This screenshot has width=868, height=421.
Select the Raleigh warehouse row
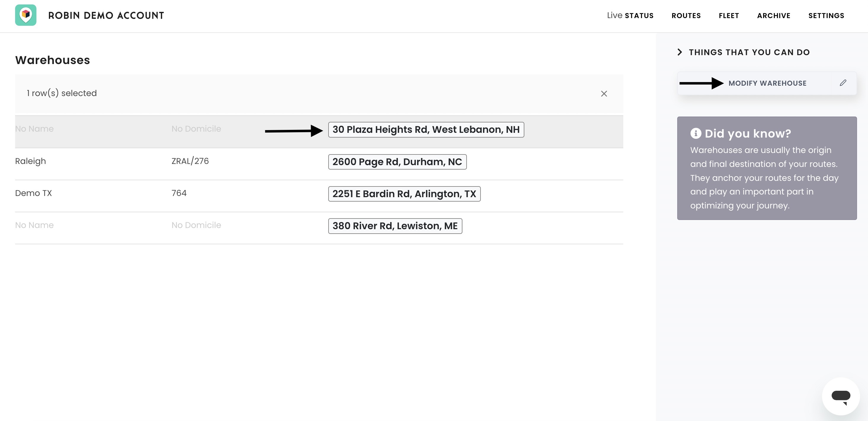(319, 164)
